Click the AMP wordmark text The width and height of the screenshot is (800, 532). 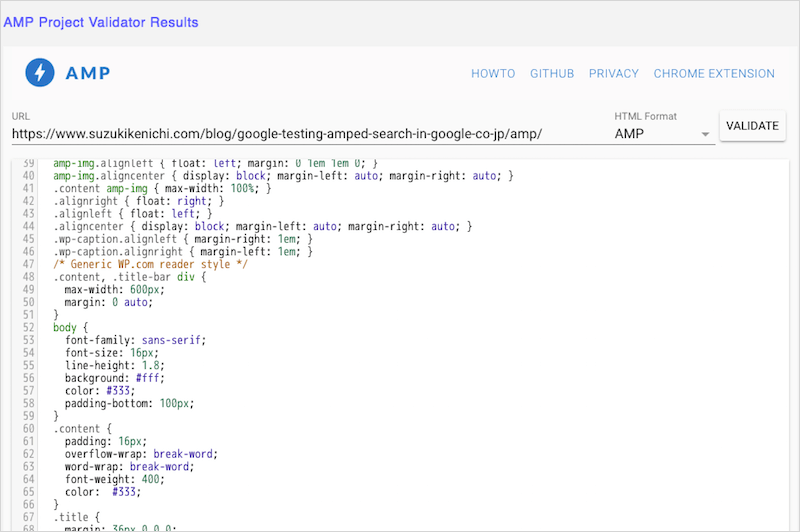click(x=88, y=73)
